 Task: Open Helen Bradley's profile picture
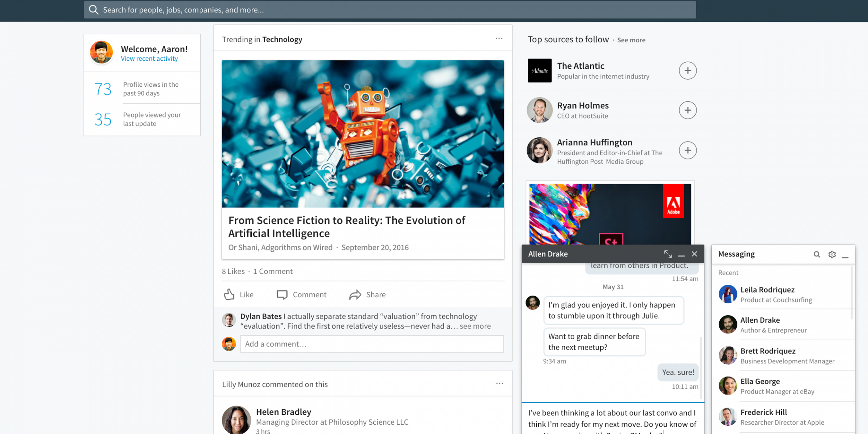pyautogui.click(x=236, y=420)
